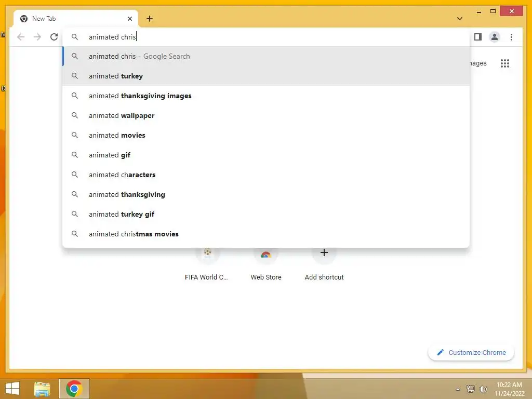Image resolution: width=532 pixels, height=399 pixels.
Task: Choose 'animated thanksgiving images' suggestion
Action: click(x=266, y=96)
